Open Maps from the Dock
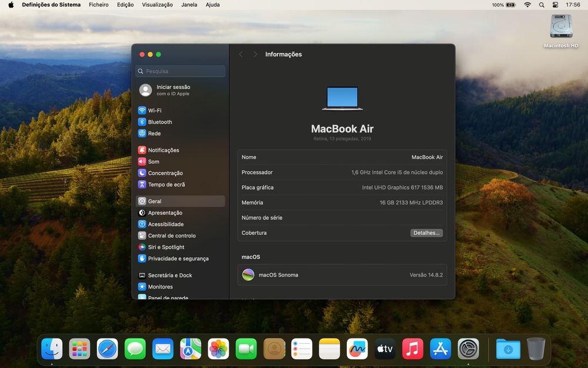This screenshot has height=368, width=588. point(191,349)
